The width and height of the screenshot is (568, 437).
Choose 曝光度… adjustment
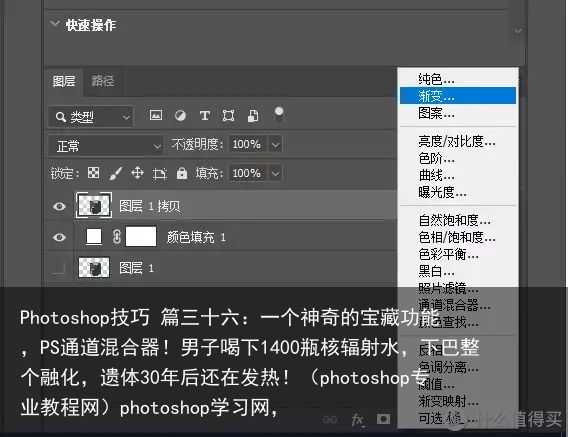pyautogui.click(x=458, y=192)
